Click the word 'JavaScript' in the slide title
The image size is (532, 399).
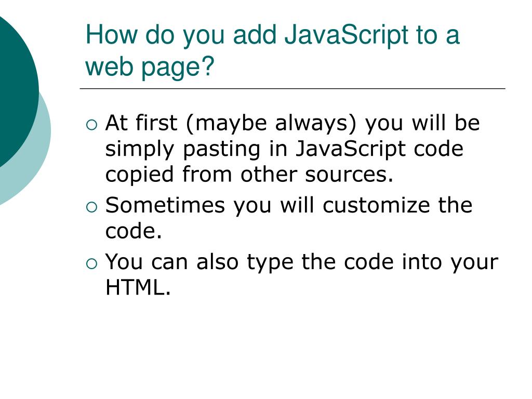coord(347,36)
